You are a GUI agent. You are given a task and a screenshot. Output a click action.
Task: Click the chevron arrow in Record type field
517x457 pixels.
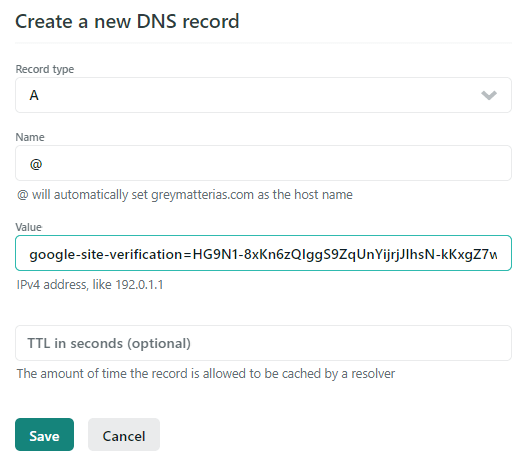(489, 95)
